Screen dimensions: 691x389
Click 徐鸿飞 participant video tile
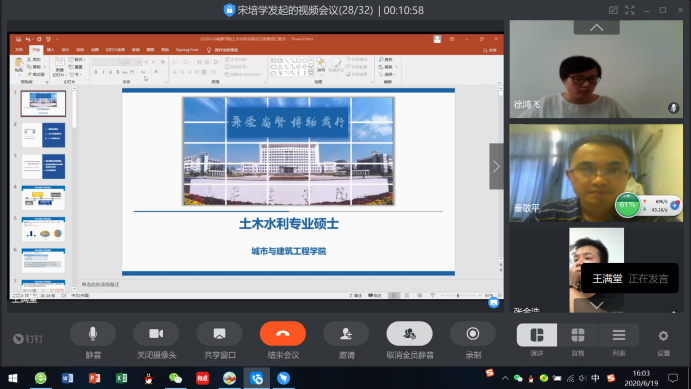[x=596, y=69]
